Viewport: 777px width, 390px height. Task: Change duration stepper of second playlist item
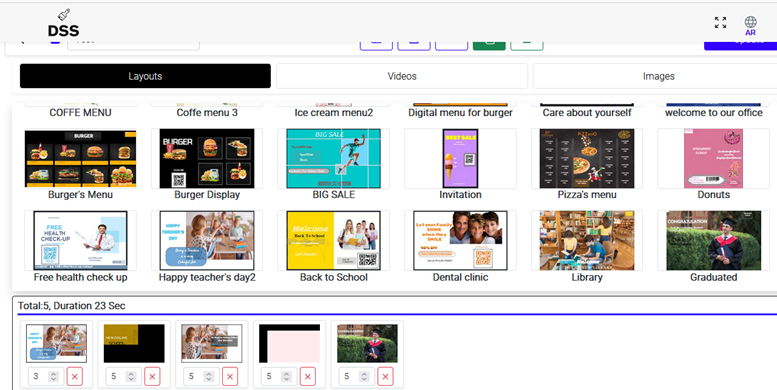tap(131, 377)
